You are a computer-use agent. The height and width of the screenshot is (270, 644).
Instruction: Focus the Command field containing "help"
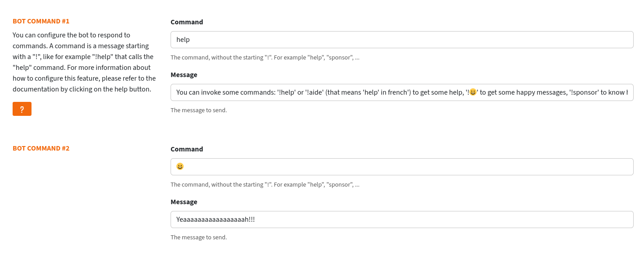click(x=401, y=40)
